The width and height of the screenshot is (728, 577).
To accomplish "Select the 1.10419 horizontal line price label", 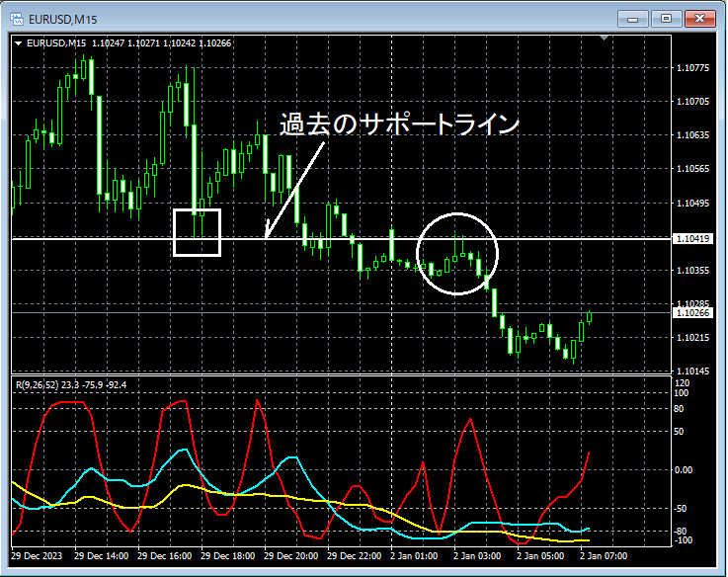I will pyautogui.click(x=692, y=239).
